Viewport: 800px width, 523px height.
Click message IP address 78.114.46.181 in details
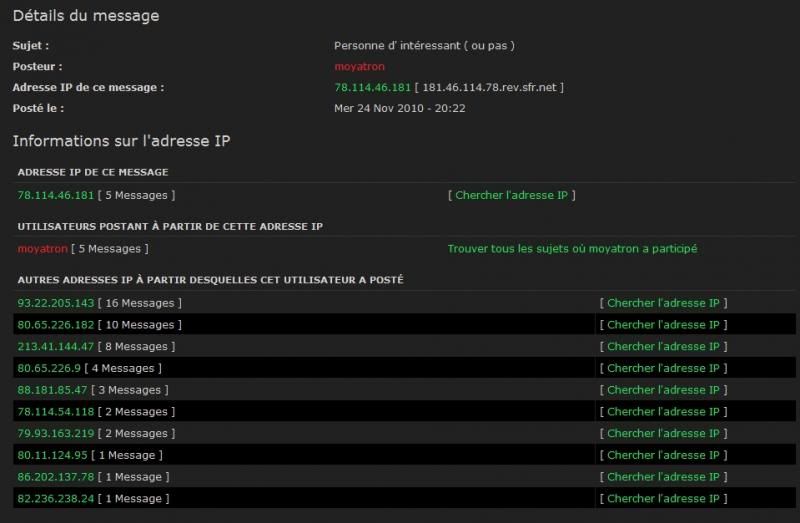click(x=372, y=87)
